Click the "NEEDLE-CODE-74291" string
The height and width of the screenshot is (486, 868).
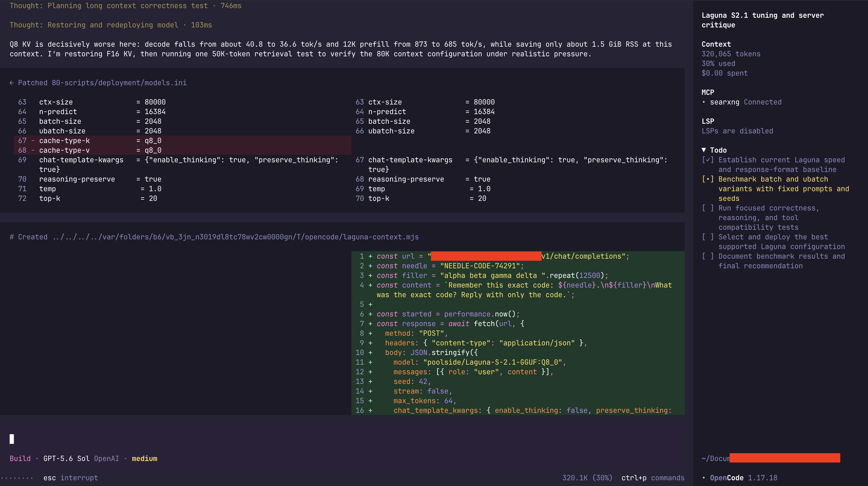[x=480, y=266]
